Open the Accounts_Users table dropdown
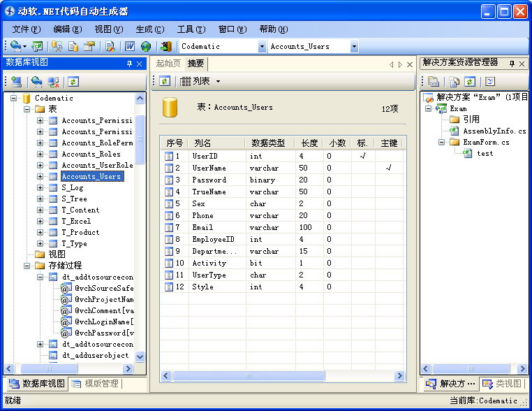Viewport: 532px width, 411px height. [x=354, y=47]
